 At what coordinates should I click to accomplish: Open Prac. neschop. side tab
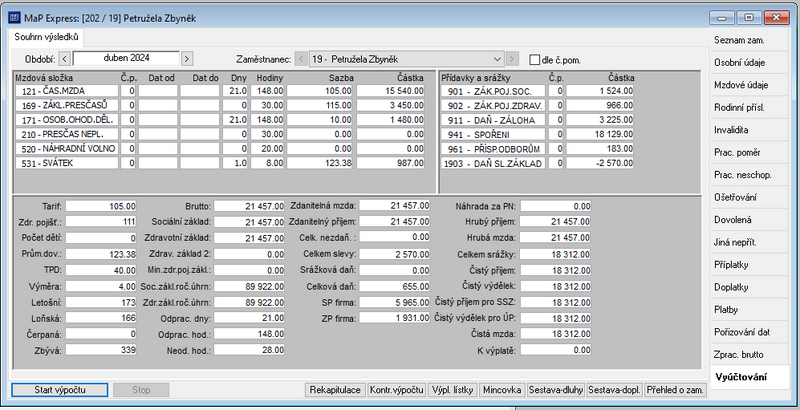(x=749, y=175)
